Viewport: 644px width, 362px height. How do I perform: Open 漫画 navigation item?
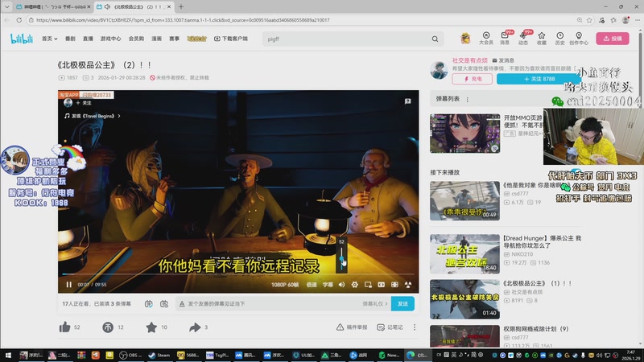click(x=156, y=39)
